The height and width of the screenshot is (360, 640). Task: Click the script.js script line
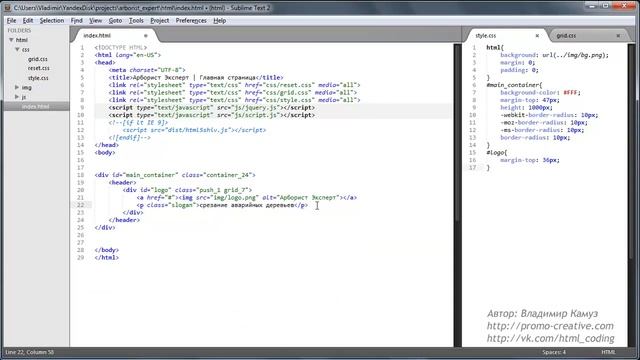pyautogui.click(x=211, y=115)
